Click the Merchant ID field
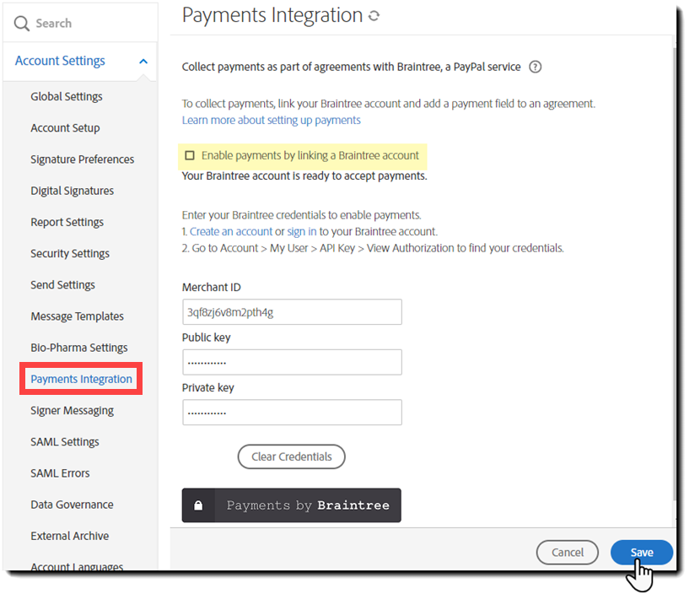The width and height of the screenshot is (700, 594). coord(292,311)
